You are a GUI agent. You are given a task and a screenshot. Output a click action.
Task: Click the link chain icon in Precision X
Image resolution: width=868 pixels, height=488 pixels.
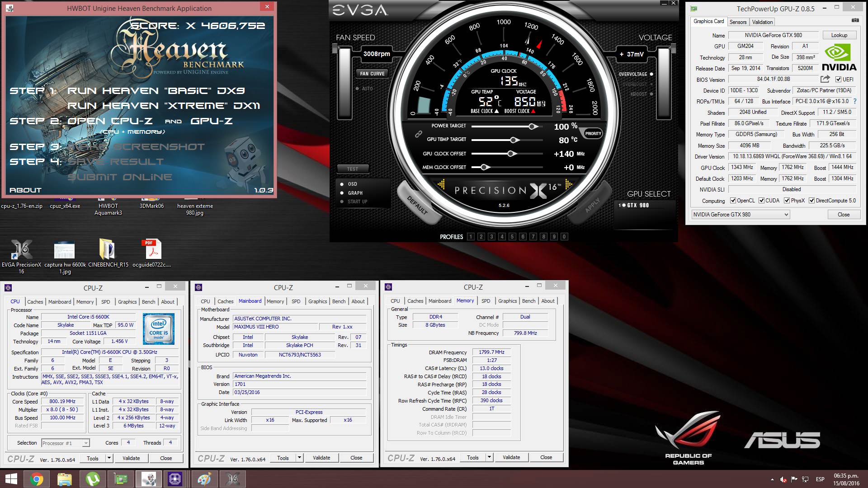point(419,134)
